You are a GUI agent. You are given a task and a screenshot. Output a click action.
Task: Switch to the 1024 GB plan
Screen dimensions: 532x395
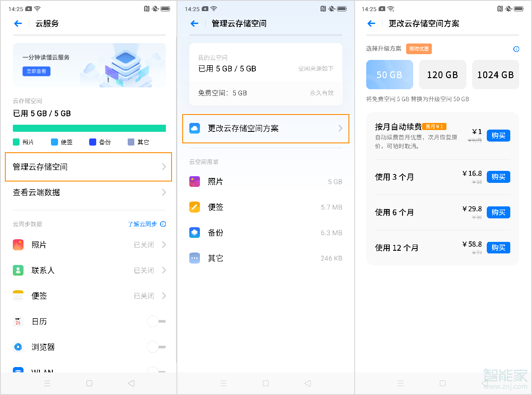point(495,75)
